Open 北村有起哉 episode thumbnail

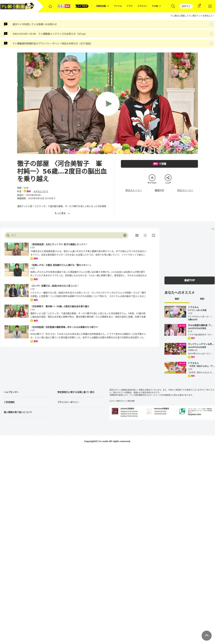coord(17,332)
